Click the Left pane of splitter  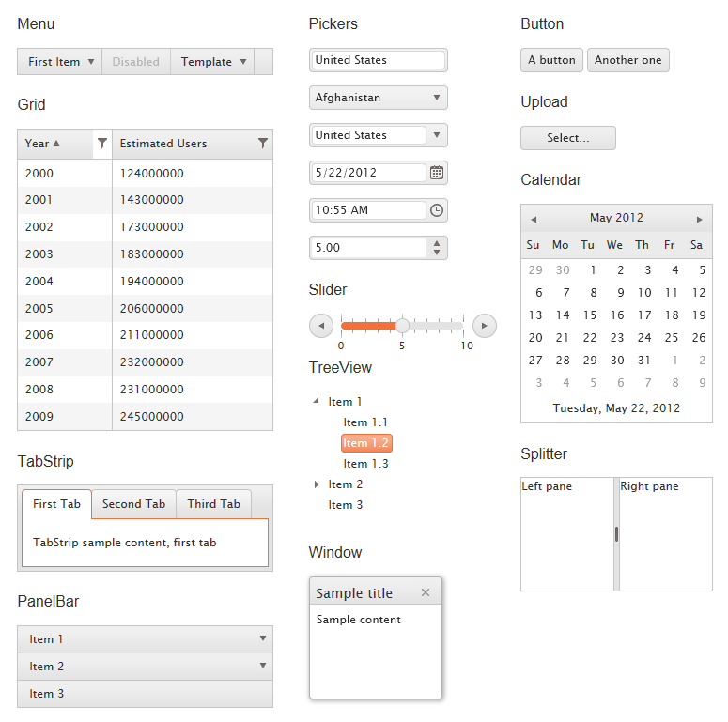click(567, 534)
